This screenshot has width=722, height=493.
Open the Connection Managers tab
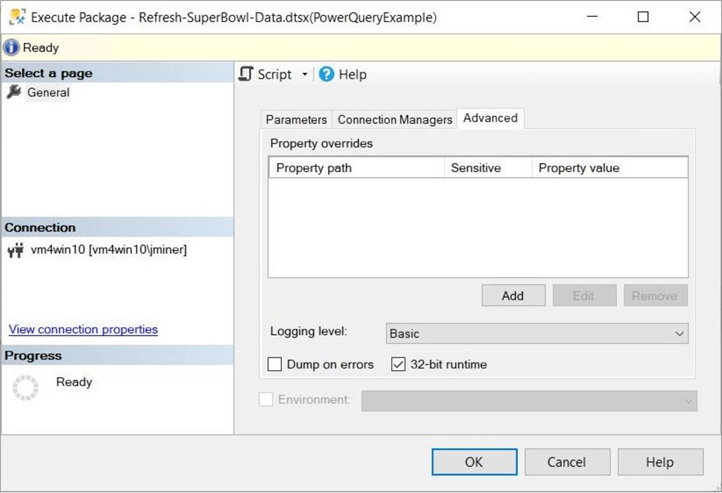click(395, 120)
